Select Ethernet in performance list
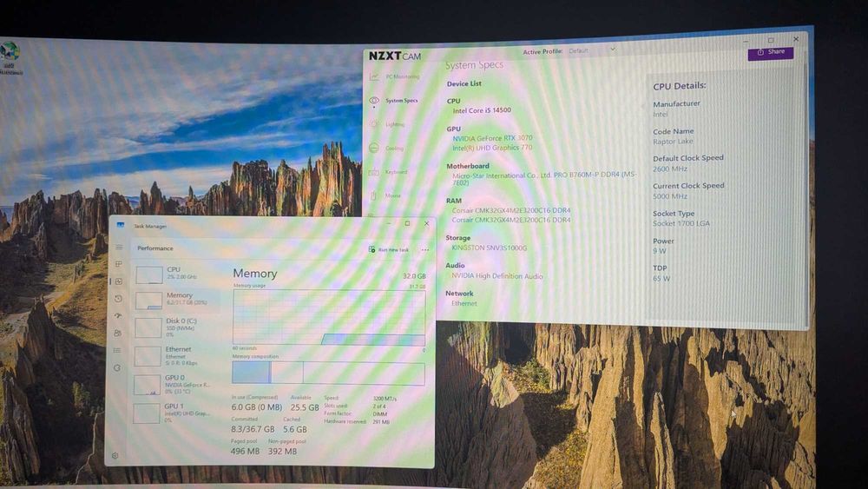The height and width of the screenshot is (489, 868). pyautogui.click(x=176, y=355)
